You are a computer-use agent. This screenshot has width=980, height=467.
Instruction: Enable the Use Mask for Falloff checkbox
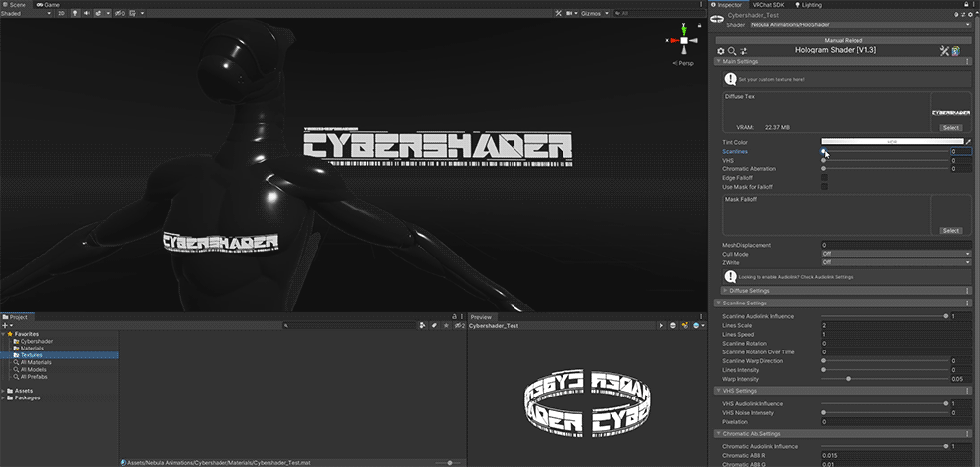(x=824, y=186)
